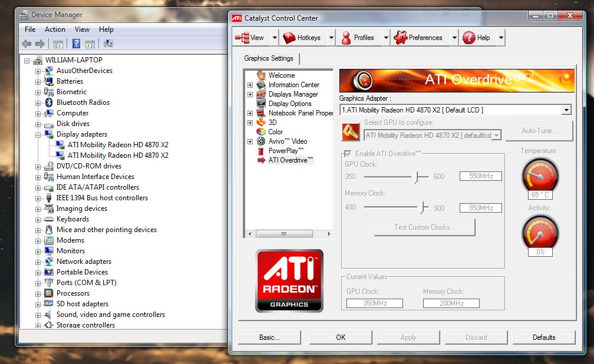
Task: Click the Auto-Tune... button
Action: tap(539, 131)
